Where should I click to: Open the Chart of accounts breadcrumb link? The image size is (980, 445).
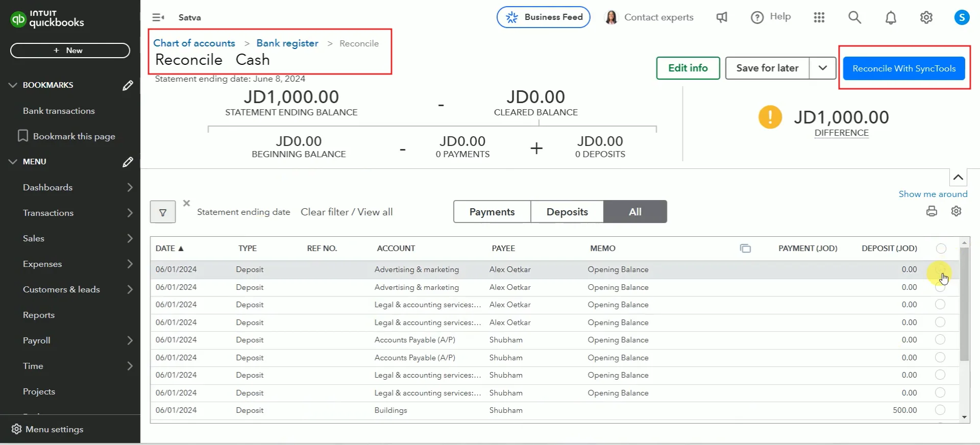click(194, 43)
